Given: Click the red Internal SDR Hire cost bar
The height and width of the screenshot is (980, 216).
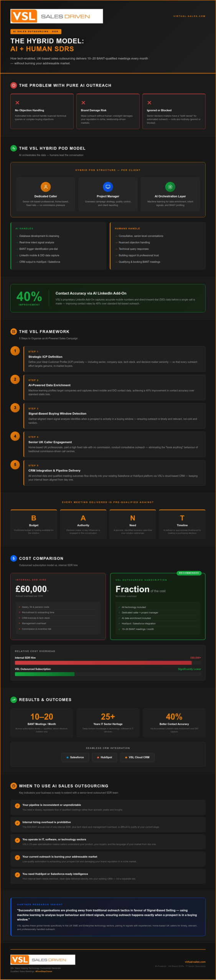Looking at the screenshot, I should pyautogui.click(x=103, y=663).
